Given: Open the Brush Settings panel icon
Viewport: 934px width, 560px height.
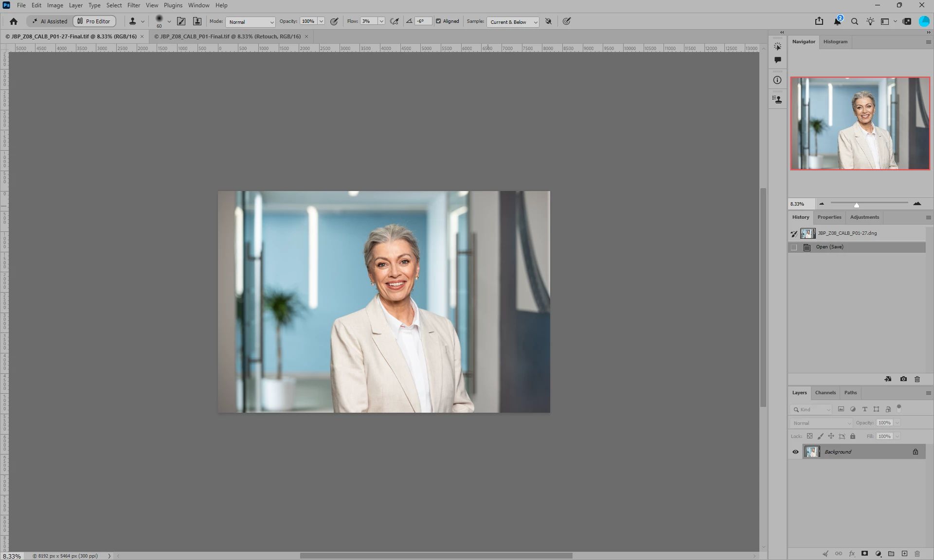Looking at the screenshot, I should click(x=181, y=21).
